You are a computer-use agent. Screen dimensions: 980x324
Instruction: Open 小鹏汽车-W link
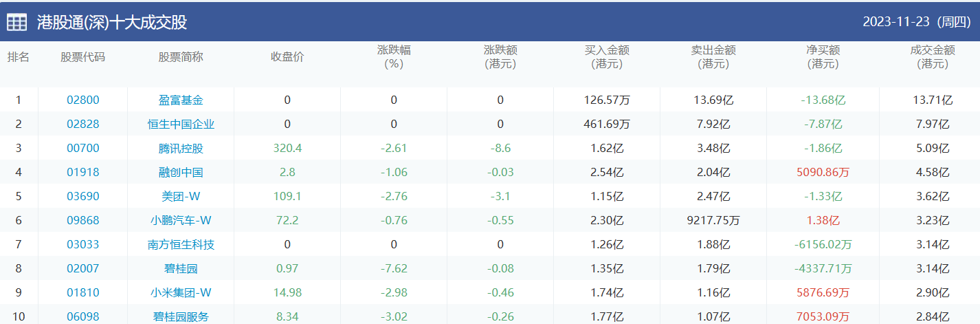(181, 220)
